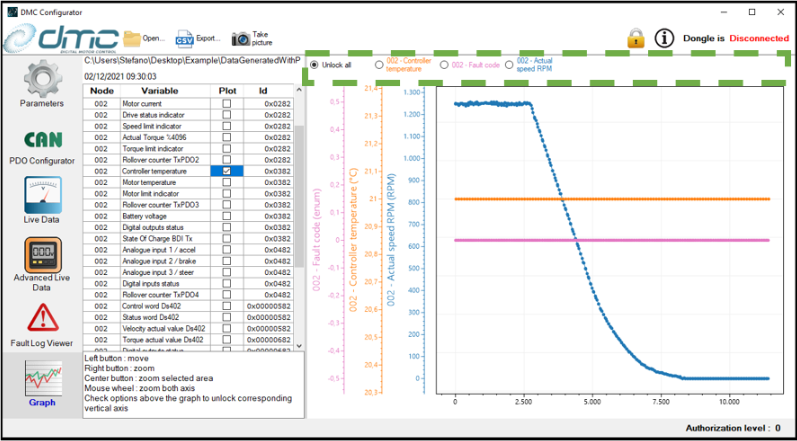
Task: Open the Advanced Live Data multimeter icon
Action: 43,255
